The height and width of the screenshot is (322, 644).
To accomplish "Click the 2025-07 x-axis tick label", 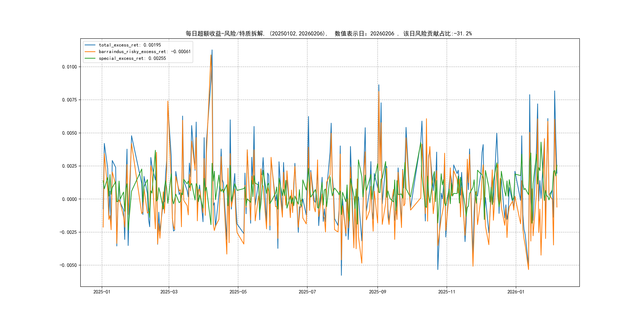I will click(307, 292).
